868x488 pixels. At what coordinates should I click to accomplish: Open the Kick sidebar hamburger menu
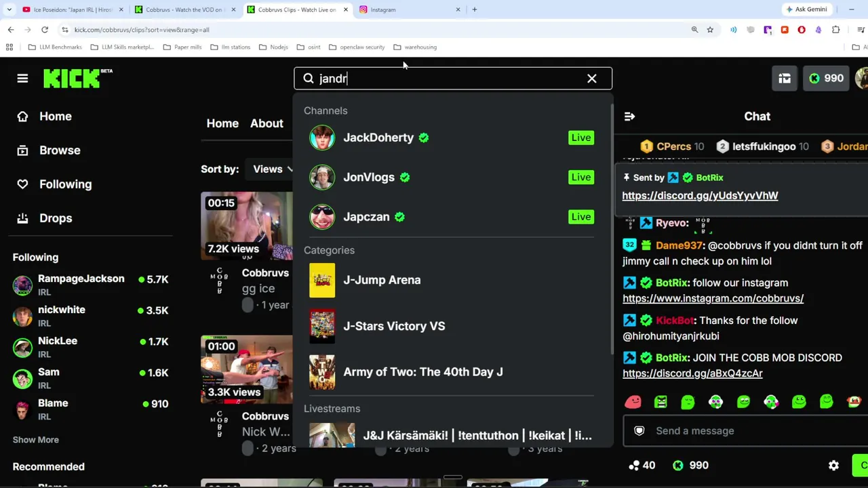coord(22,79)
